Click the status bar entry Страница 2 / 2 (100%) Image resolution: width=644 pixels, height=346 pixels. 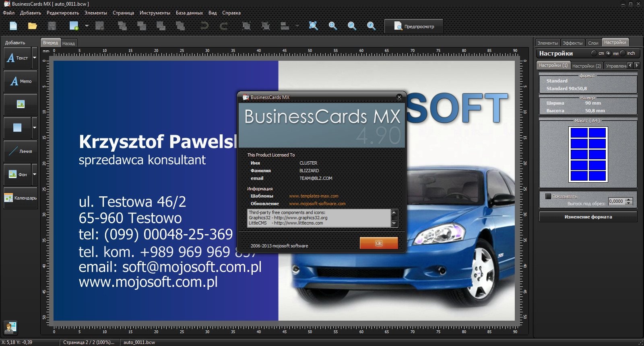coord(89,342)
